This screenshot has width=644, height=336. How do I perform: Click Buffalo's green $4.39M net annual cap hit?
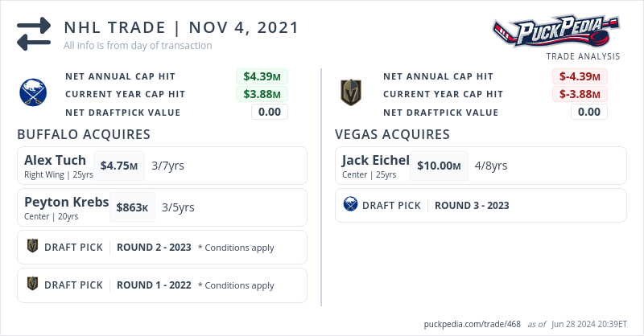point(262,76)
